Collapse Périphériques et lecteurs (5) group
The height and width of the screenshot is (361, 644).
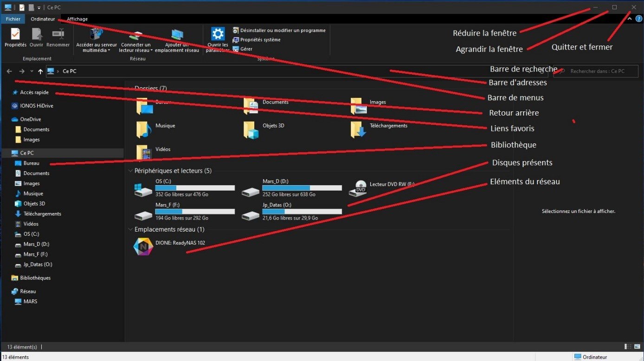click(130, 171)
